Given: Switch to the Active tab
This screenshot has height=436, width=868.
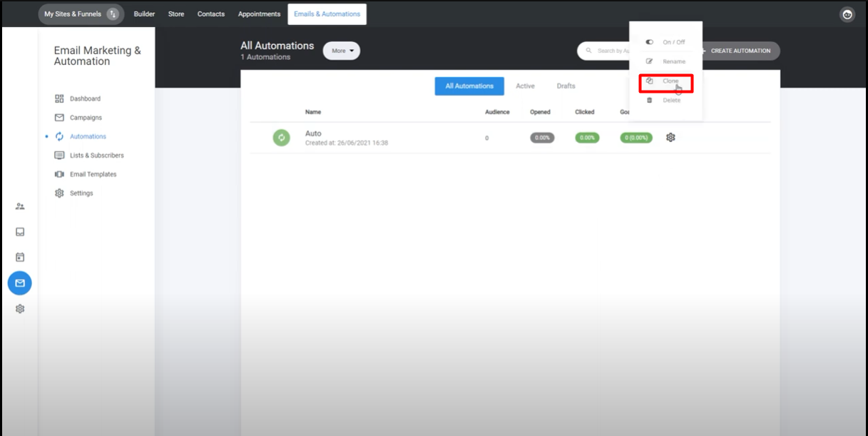Looking at the screenshot, I should click(x=525, y=86).
